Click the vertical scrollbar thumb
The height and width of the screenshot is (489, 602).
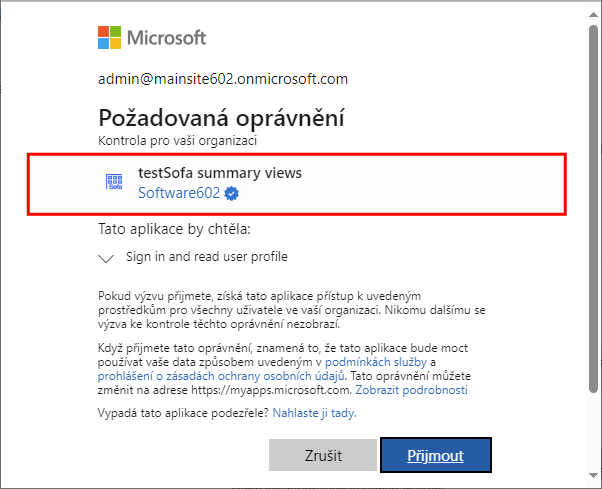pos(594,209)
